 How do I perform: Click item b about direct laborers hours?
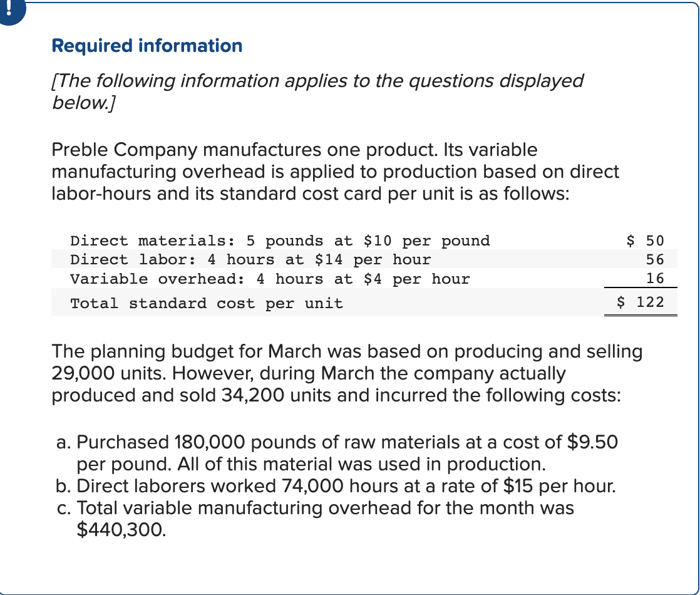(336, 486)
